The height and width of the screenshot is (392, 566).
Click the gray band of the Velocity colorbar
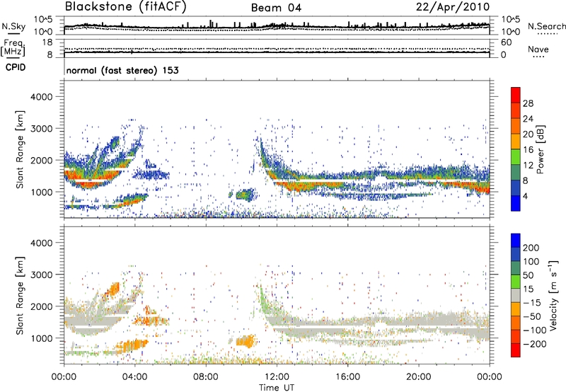(x=516, y=295)
